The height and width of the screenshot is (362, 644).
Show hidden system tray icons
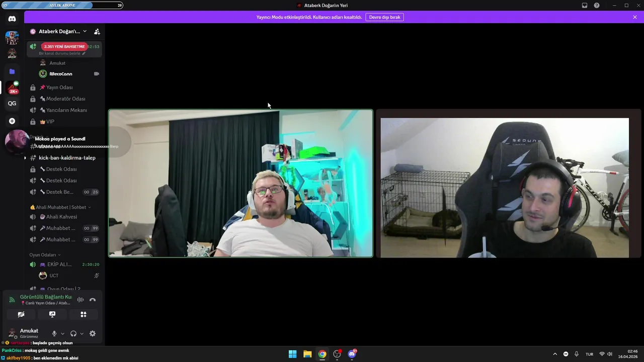[x=555, y=354]
